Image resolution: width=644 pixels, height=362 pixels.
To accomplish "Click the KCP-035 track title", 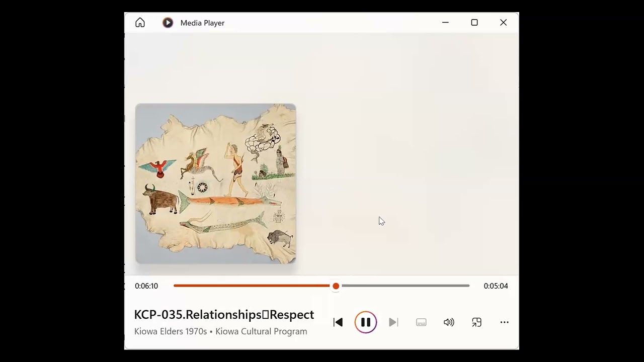I will pyautogui.click(x=224, y=315).
